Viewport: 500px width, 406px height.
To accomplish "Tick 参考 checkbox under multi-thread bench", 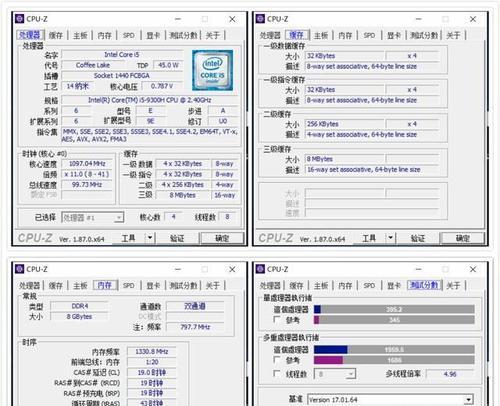I will tap(276, 360).
